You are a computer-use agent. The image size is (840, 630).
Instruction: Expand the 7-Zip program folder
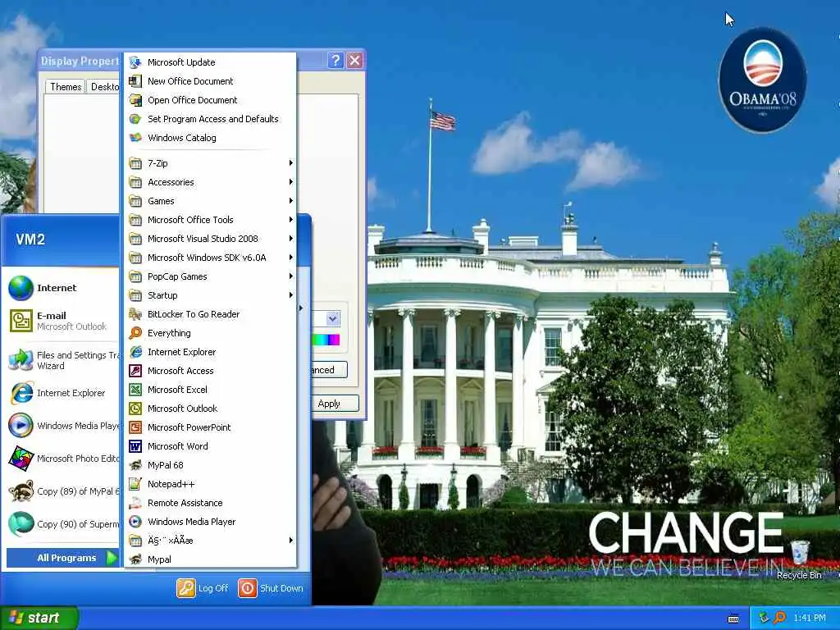[210, 163]
